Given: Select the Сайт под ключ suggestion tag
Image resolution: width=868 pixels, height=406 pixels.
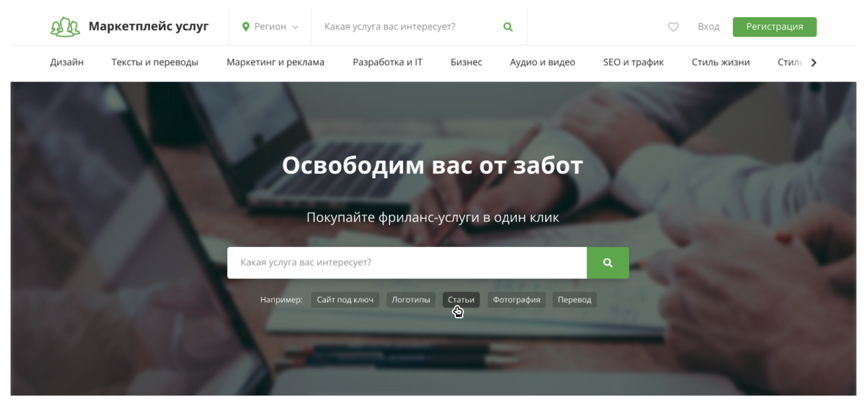Looking at the screenshot, I should (345, 300).
